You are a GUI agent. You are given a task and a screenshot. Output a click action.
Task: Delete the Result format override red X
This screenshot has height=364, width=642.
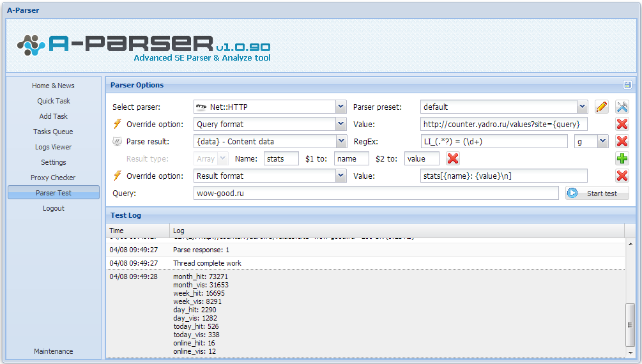click(x=622, y=176)
